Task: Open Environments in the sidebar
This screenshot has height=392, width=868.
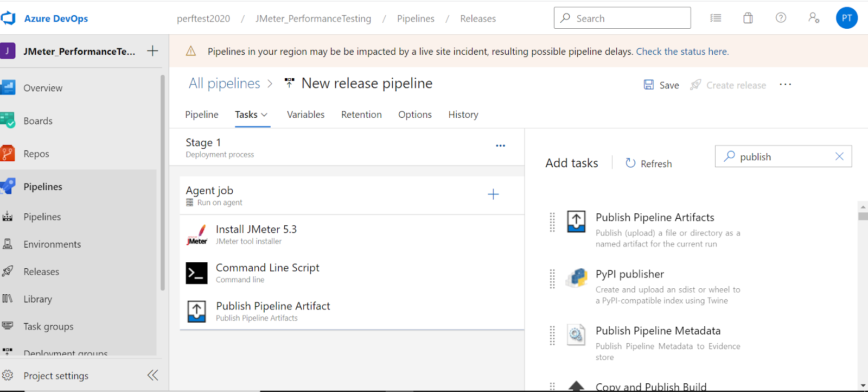Action: [52, 244]
